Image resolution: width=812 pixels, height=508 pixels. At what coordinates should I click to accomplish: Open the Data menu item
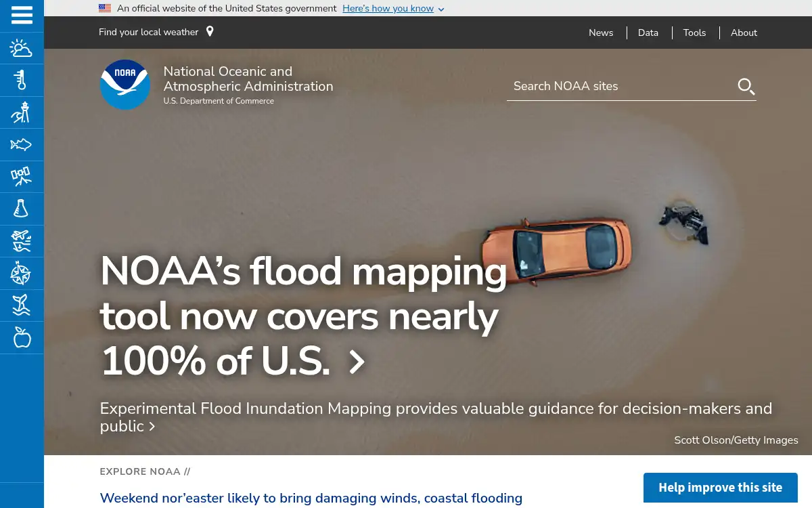click(x=648, y=33)
